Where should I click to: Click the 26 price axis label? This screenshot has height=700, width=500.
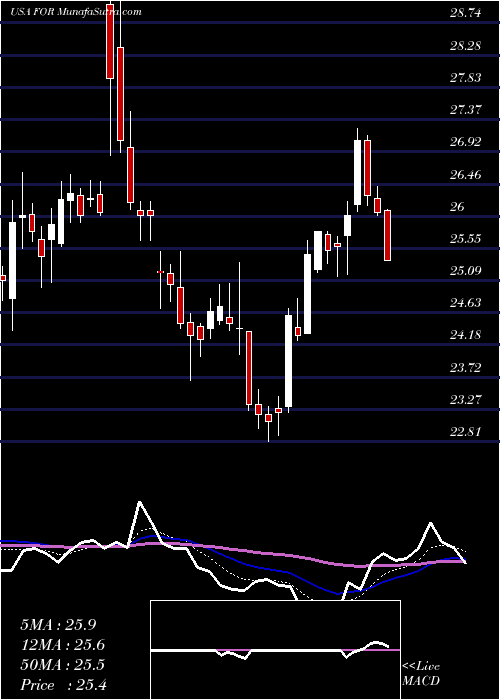[x=457, y=206]
